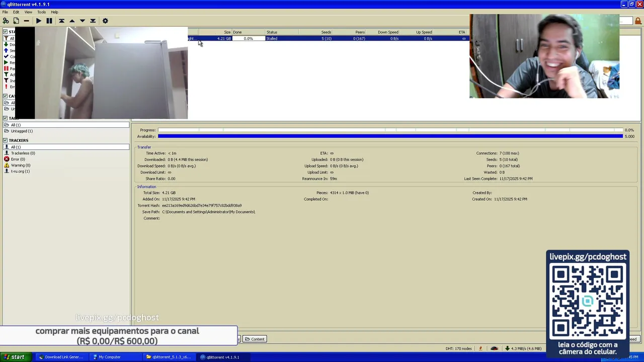
Task: Pause the torrent with the pause icon
Action: pyautogui.click(x=49, y=21)
